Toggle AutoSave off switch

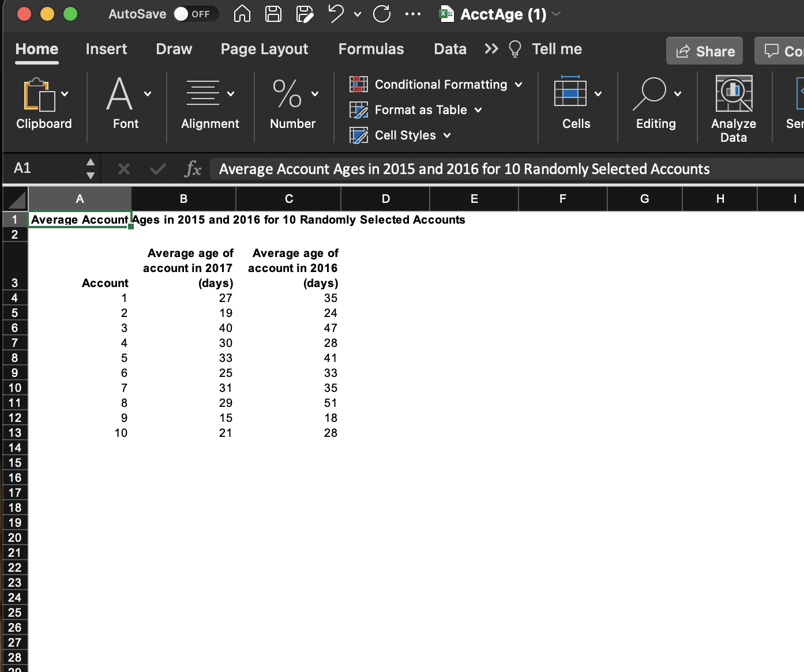(x=196, y=14)
